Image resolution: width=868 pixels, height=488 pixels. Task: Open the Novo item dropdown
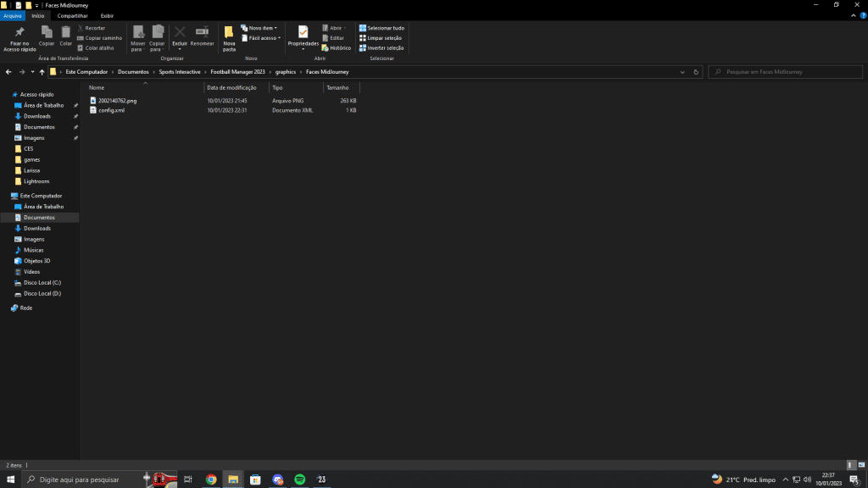pos(259,28)
